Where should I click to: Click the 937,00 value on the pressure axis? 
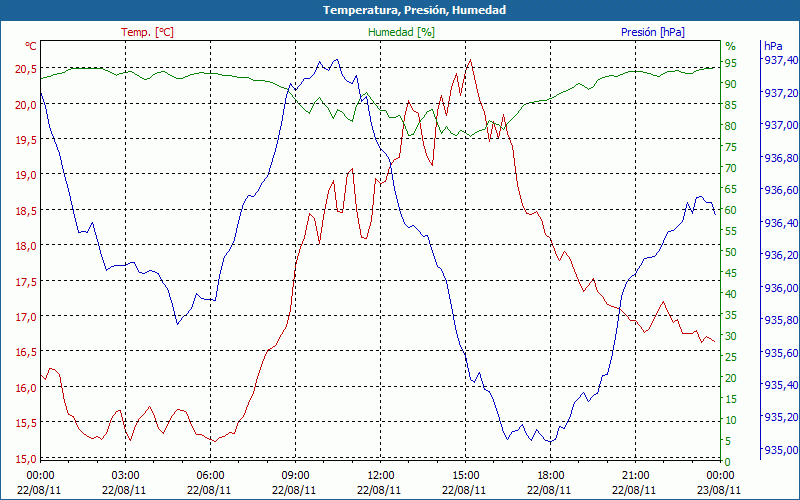click(781, 126)
